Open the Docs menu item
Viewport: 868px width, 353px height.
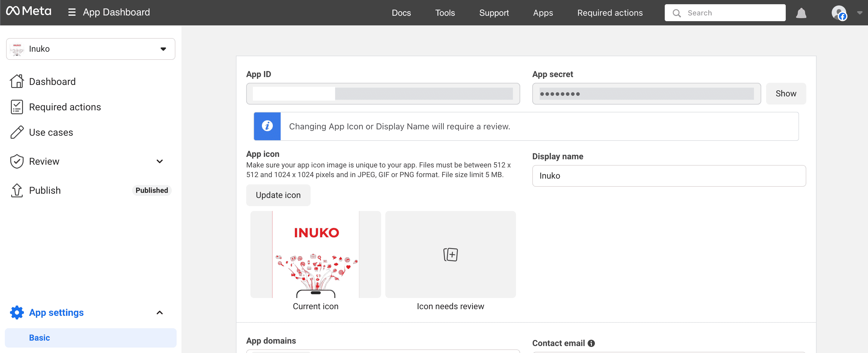pos(401,13)
